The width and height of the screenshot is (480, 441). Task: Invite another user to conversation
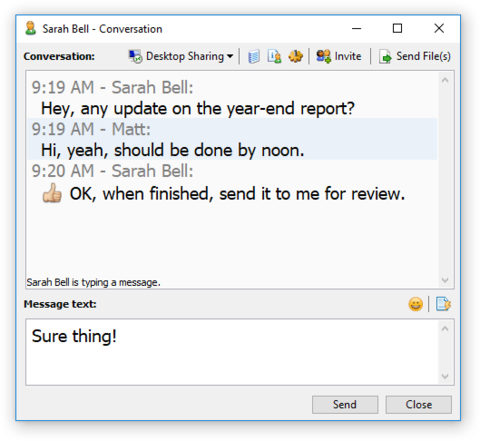[339, 56]
